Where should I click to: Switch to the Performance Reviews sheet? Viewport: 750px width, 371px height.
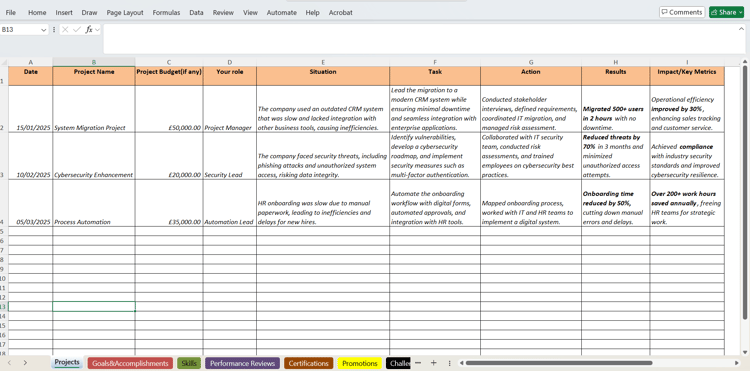(x=243, y=363)
